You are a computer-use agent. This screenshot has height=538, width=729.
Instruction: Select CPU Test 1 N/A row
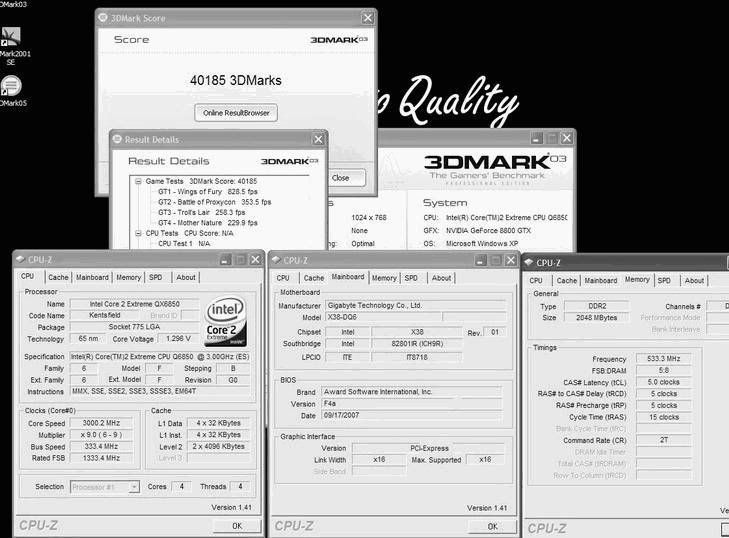click(184, 243)
